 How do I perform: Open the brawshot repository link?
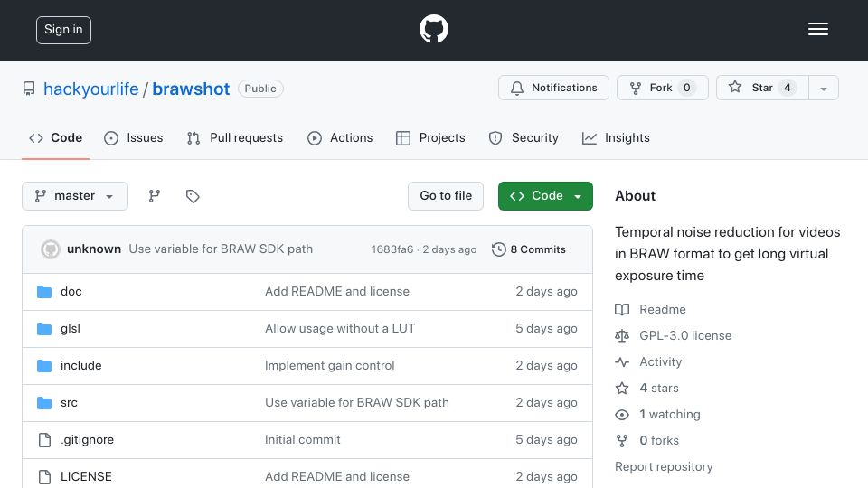(191, 89)
